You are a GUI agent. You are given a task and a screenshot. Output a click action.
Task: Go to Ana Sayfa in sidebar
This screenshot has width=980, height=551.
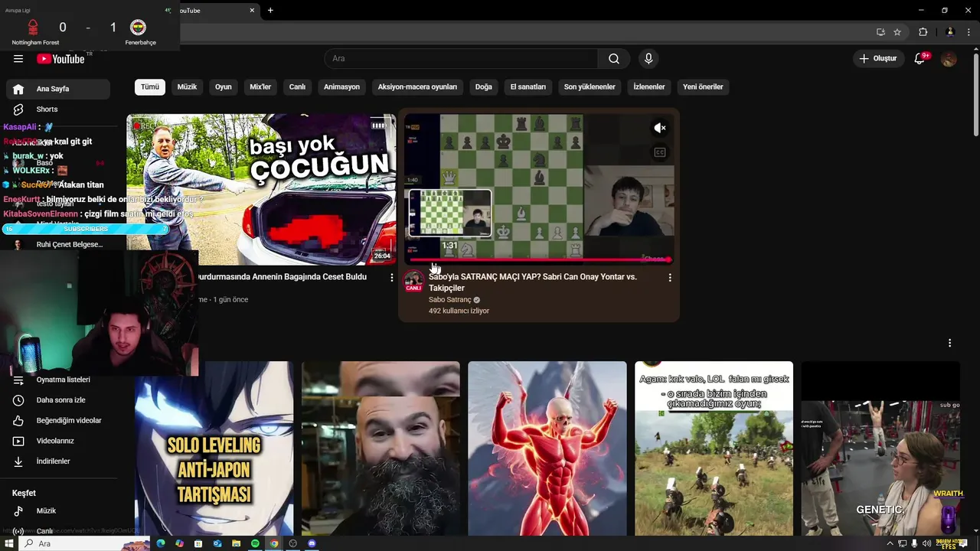tap(58, 89)
